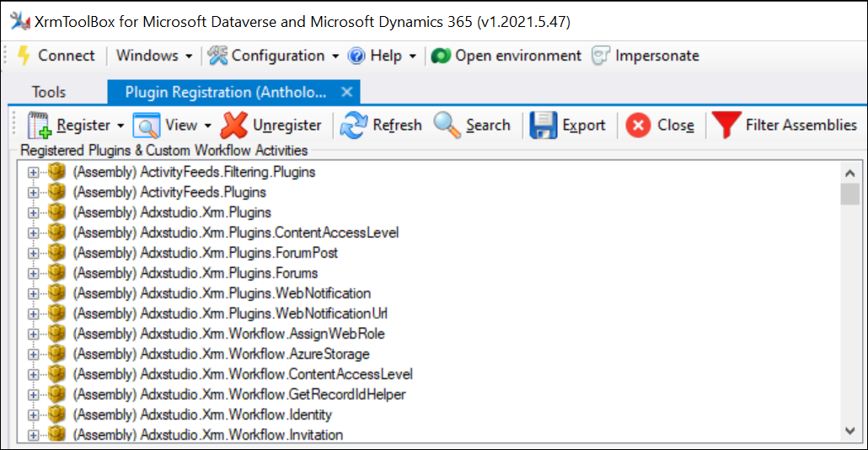Viewport: 868px width, 450px height.
Task: Switch to the Tools tab
Action: click(x=49, y=92)
